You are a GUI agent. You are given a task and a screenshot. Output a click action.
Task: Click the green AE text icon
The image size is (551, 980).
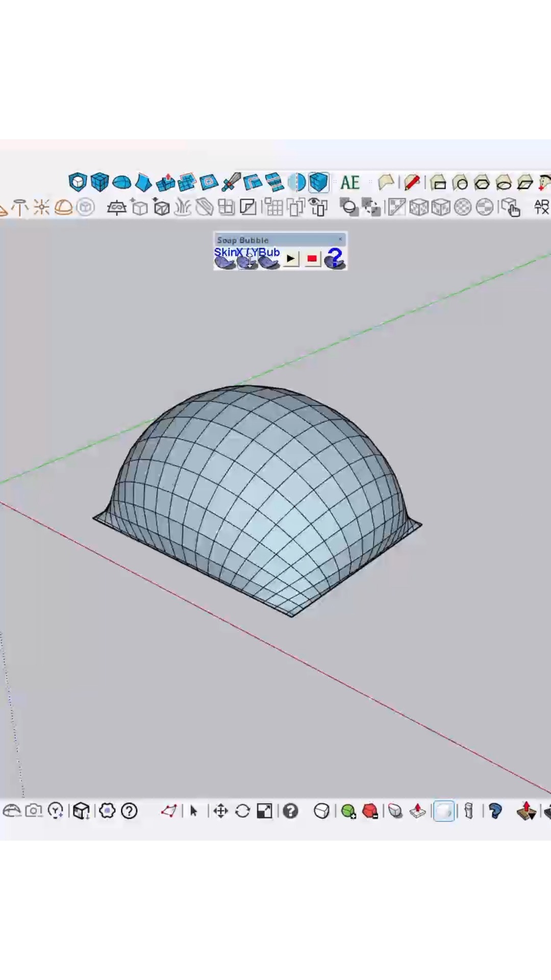click(x=350, y=183)
